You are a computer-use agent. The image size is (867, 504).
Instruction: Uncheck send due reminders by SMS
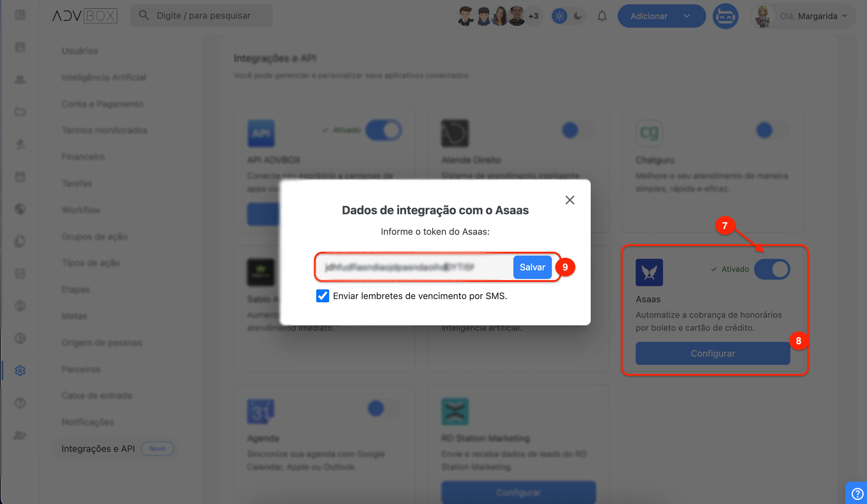pyautogui.click(x=323, y=296)
